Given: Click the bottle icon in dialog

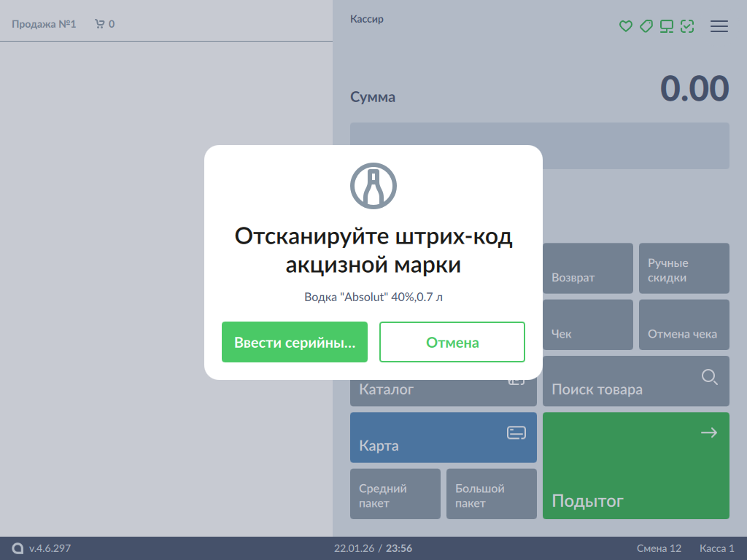Looking at the screenshot, I should point(373,185).
